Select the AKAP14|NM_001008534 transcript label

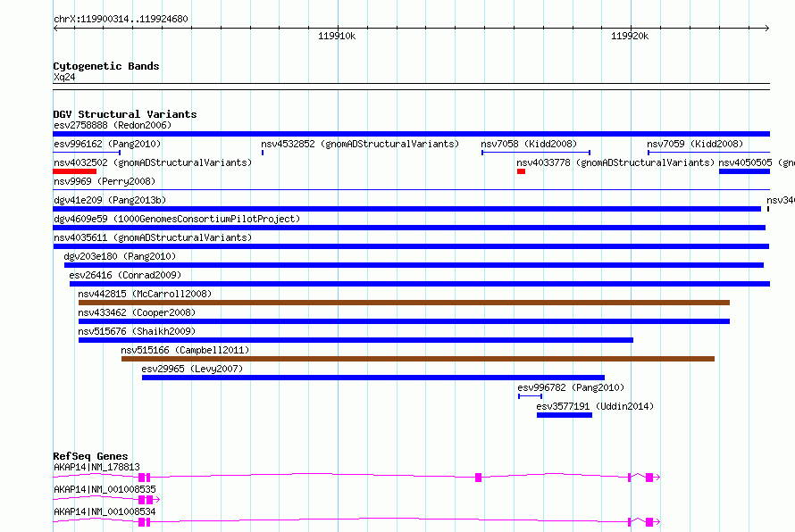pyautogui.click(x=105, y=511)
